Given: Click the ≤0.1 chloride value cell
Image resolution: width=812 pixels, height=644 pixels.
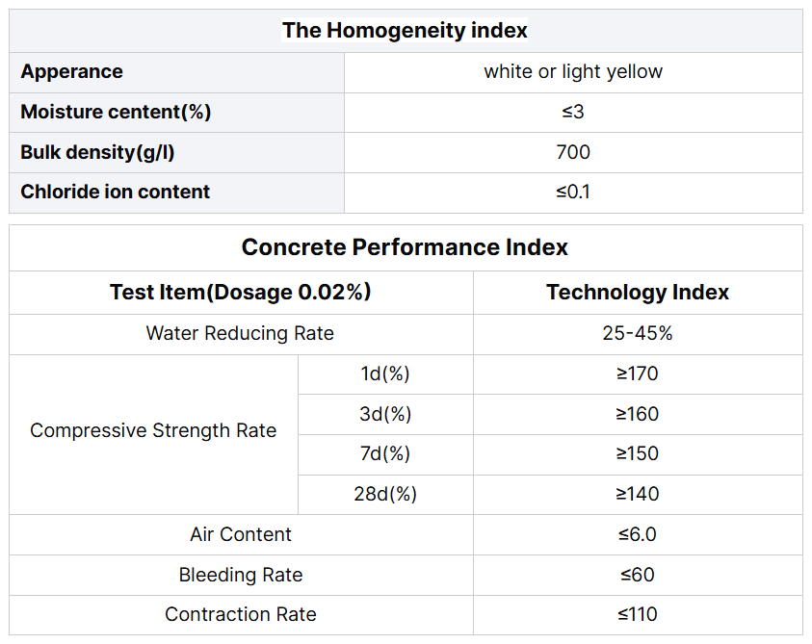Looking at the screenshot, I should click(573, 192).
